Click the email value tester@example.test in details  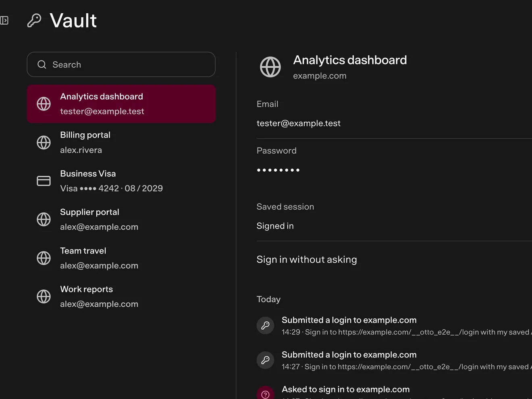(x=299, y=123)
